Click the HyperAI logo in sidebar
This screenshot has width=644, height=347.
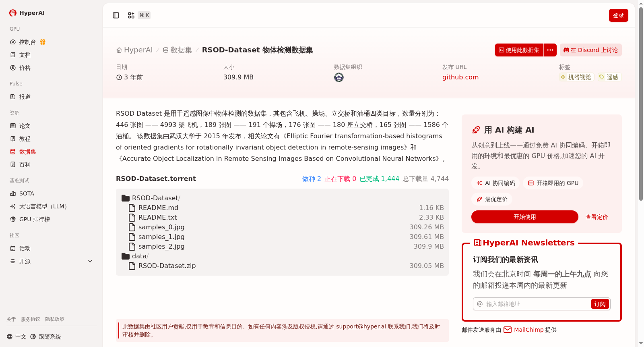coord(27,13)
